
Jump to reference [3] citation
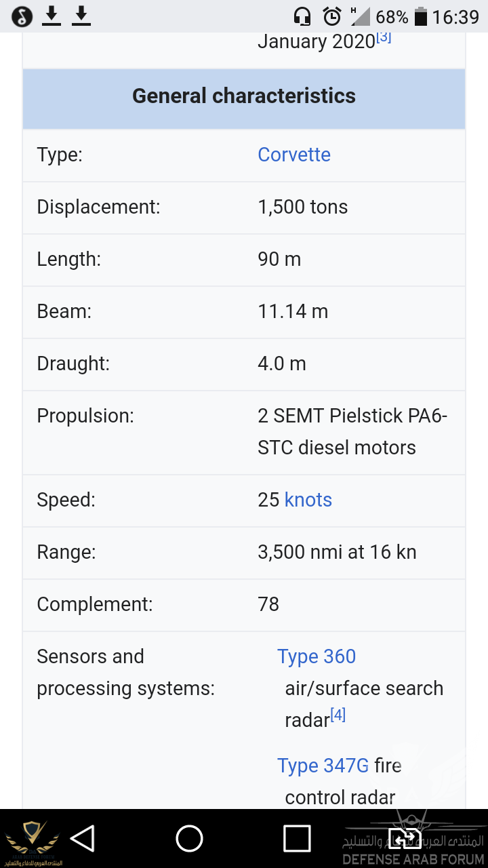coord(384,37)
